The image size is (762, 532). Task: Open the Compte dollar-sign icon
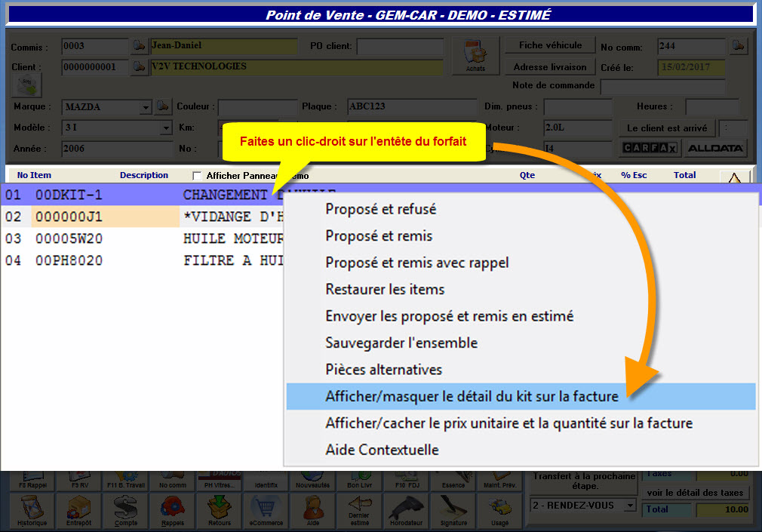tap(126, 511)
